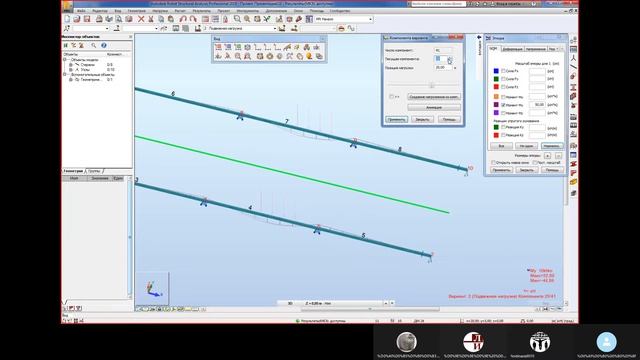640x360 pixels.
Task: Click the Эпюры dialog title icon
Action: [x=488, y=38]
